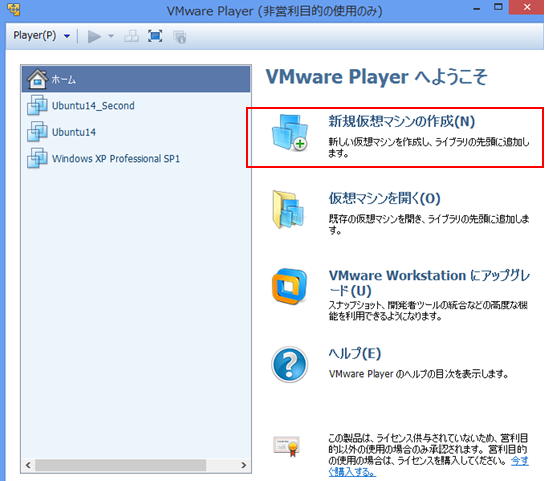Expand the Player(P) dropdown arrow
The image size is (547, 481).
[67, 36]
